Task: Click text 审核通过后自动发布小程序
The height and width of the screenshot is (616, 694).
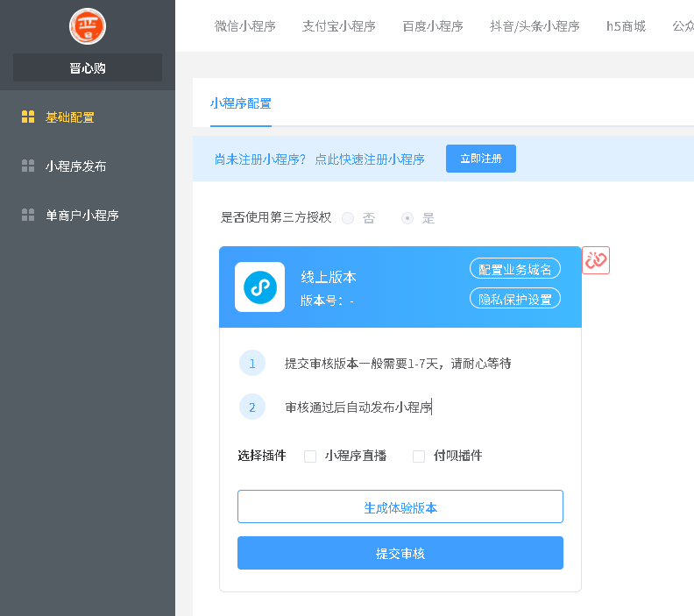Action: click(358, 407)
